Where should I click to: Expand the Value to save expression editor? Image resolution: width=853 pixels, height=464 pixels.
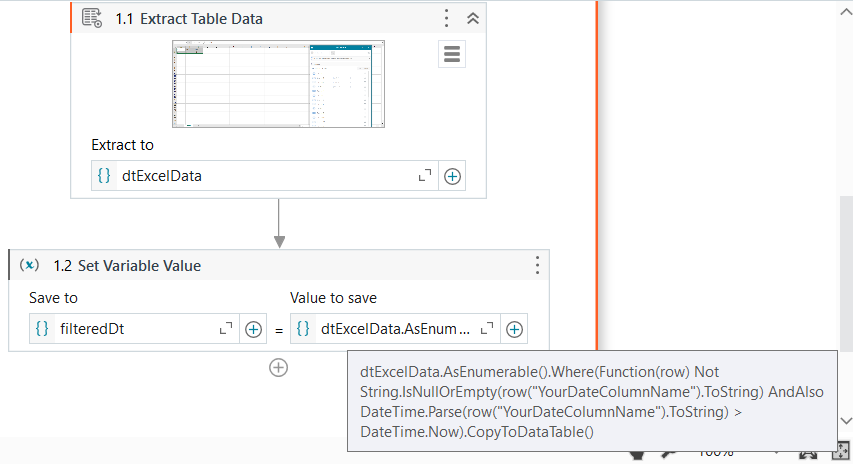tap(487, 329)
